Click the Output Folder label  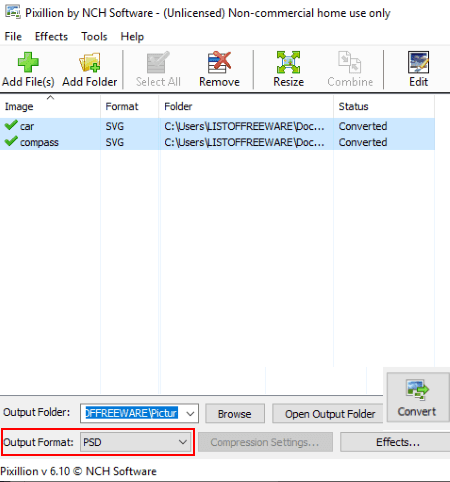tap(37, 412)
